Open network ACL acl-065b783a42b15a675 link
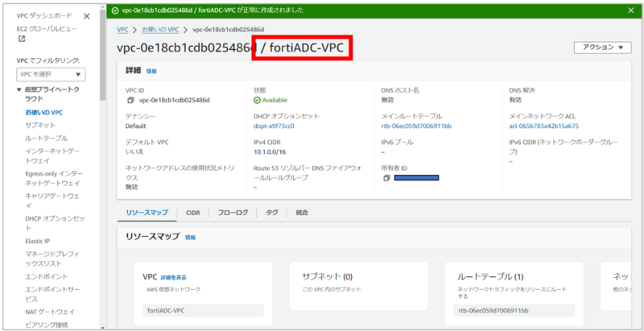 544,126
